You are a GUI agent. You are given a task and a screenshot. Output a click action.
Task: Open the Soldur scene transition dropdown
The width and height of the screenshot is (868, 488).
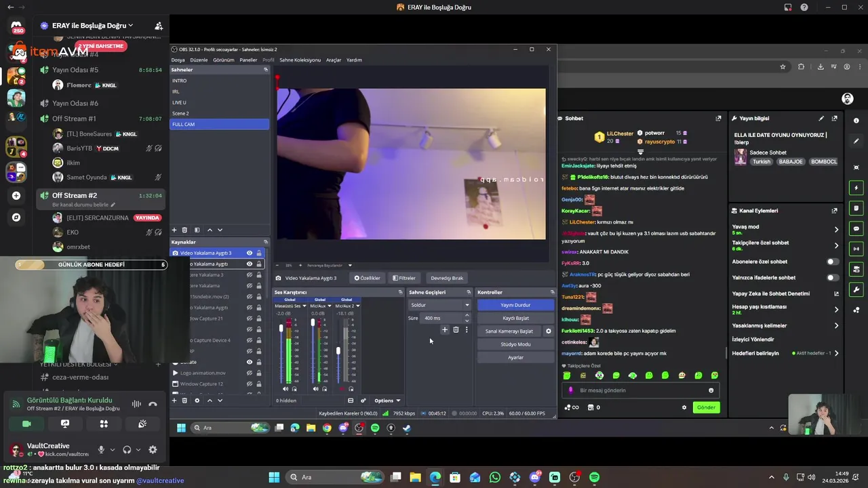(439, 305)
